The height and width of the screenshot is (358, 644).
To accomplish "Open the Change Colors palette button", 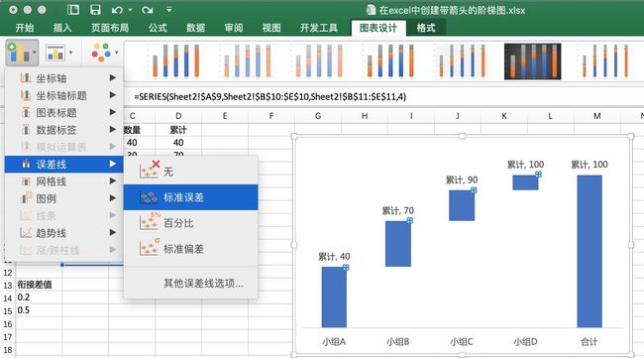I will [x=105, y=53].
